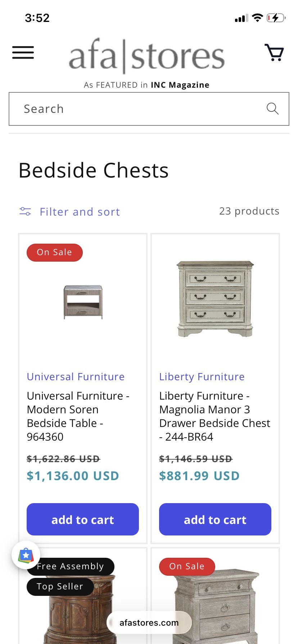This screenshot has width=298, height=644.
Task: Open the shopping cart
Action: pos(274,53)
